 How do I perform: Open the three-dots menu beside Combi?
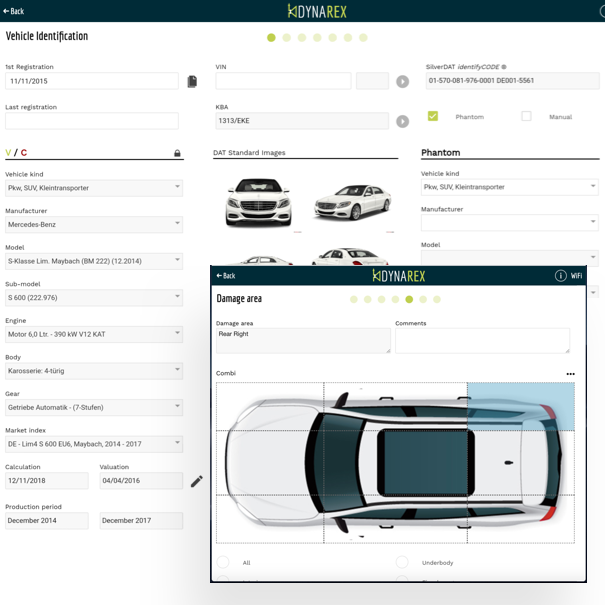pyautogui.click(x=570, y=374)
